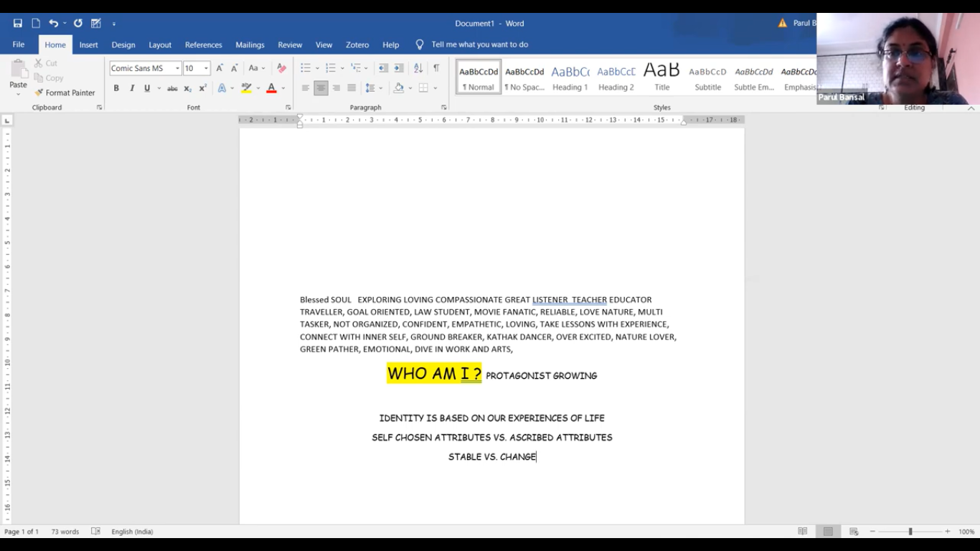Open the Comic Sans MS font dropdown
980x551 pixels.
click(x=177, y=68)
